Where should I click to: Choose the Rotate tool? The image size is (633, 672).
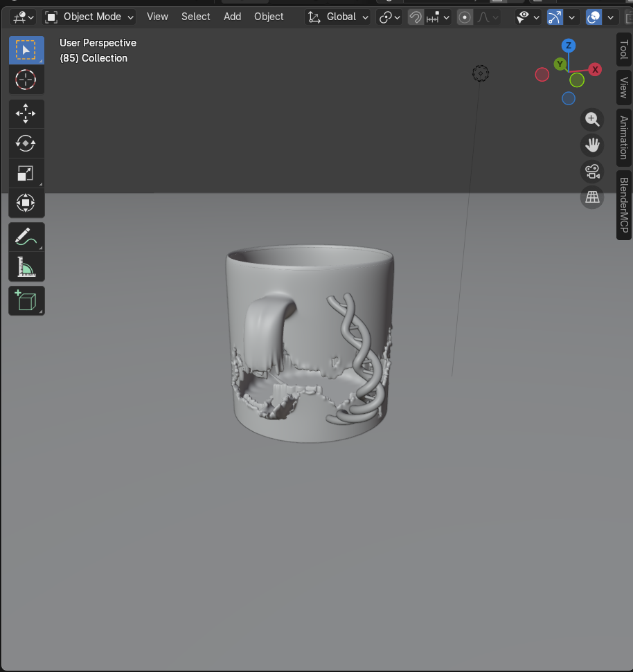coord(26,143)
